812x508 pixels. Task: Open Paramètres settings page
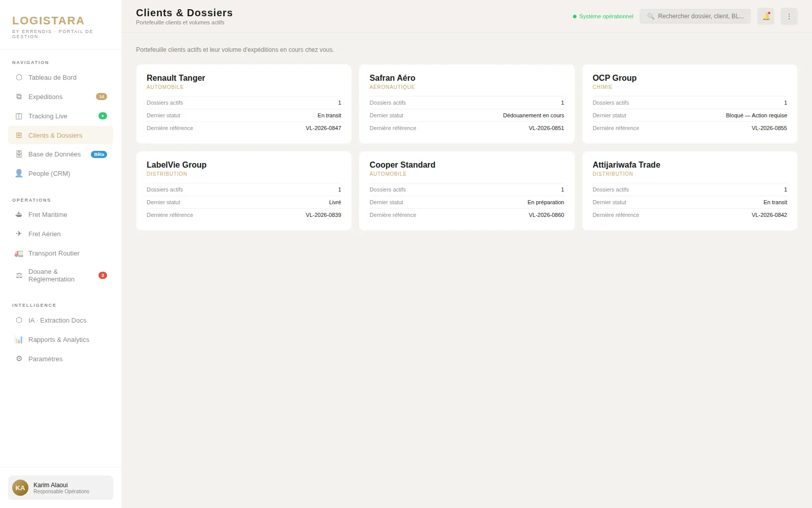click(x=60, y=359)
